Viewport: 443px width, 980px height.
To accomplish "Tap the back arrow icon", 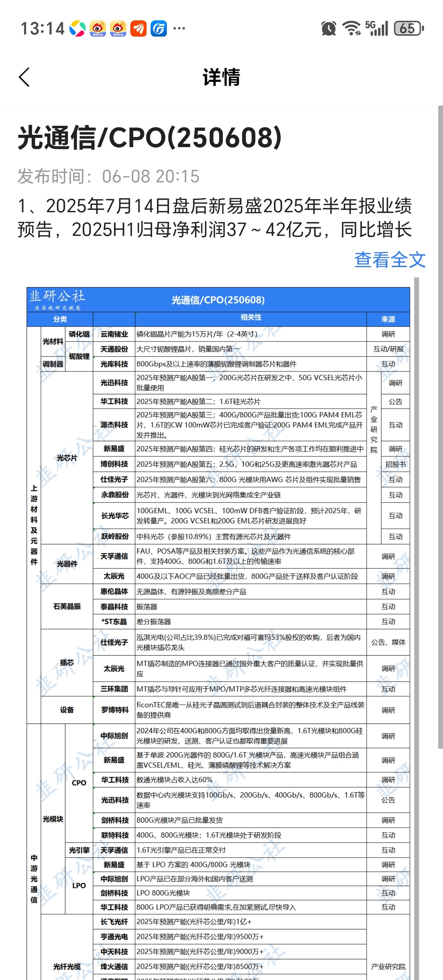I will coord(24,77).
